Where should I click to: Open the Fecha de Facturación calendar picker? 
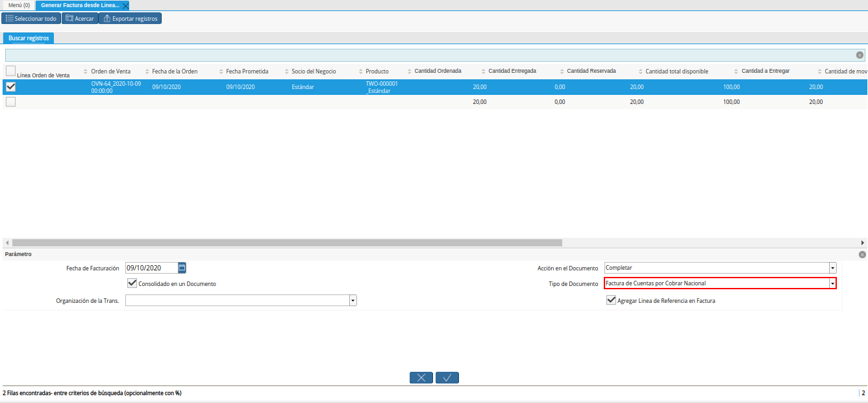[182, 267]
